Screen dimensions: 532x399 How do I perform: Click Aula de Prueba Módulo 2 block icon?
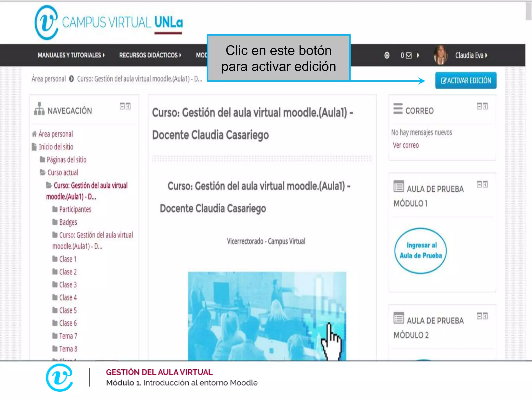pyautogui.click(x=399, y=318)
